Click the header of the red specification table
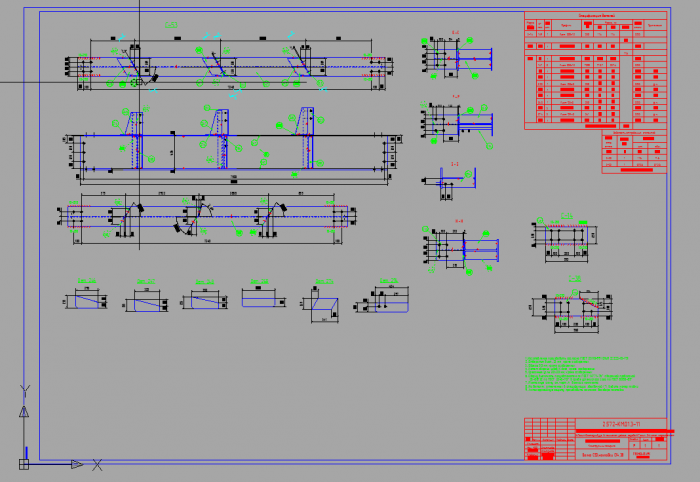 coord(596,16)
